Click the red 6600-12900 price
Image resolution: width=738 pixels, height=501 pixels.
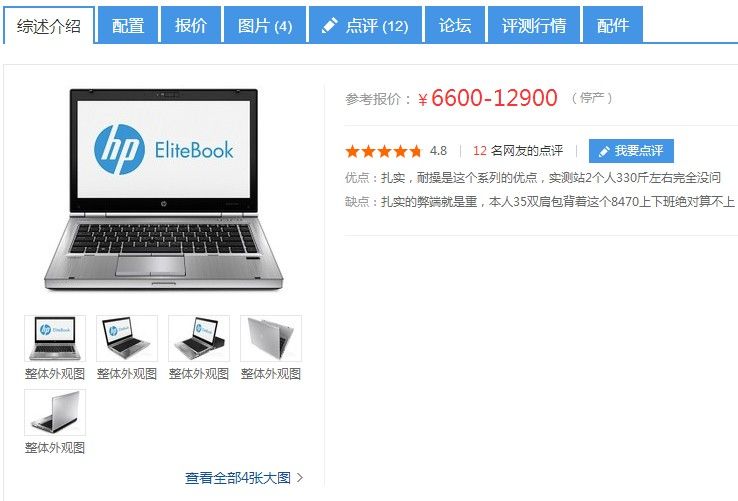pyautogui.click(x=494, y=98)
